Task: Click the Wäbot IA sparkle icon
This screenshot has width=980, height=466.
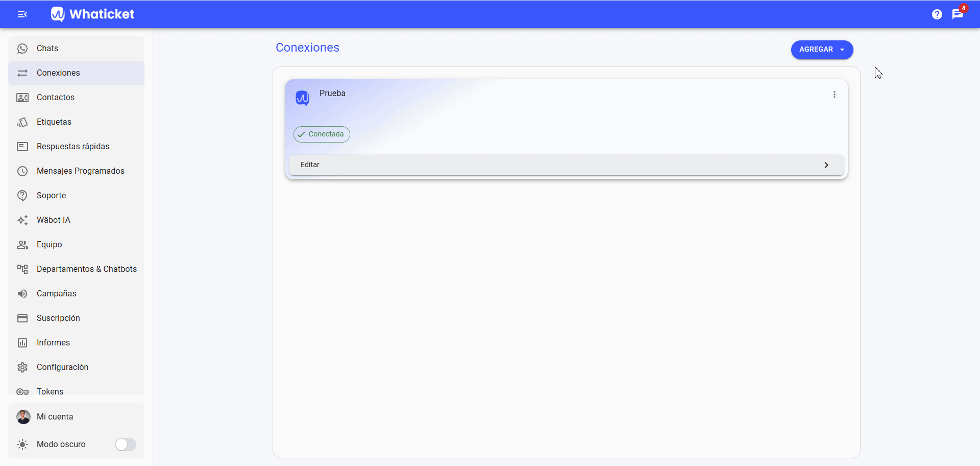Action: pyautogui.click(x=22, y=220)
